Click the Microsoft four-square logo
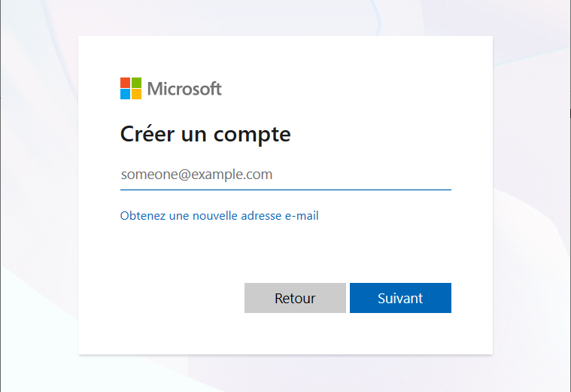Screen dimensions: 571x392 pos(131,88)
